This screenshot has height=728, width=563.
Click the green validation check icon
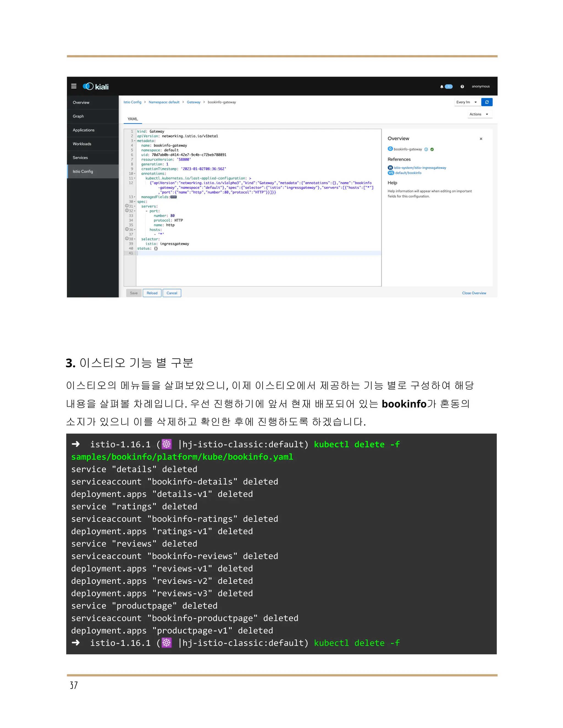tap(432, 149)
